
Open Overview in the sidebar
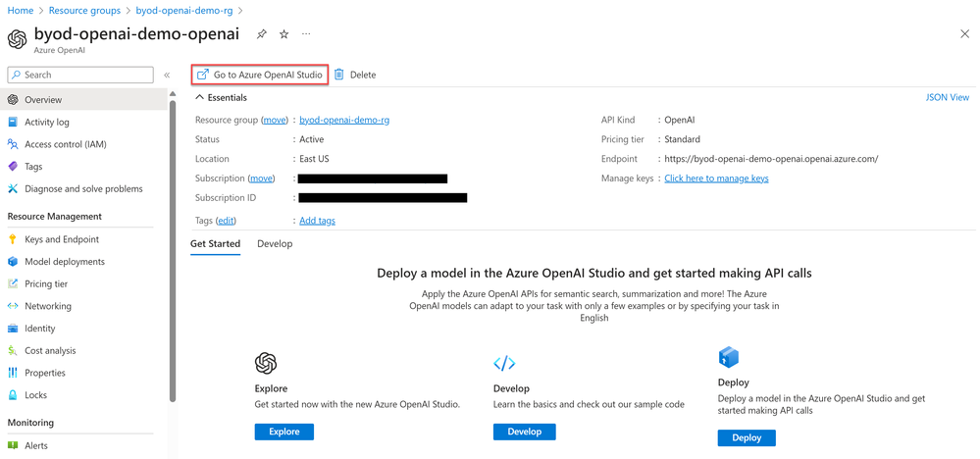84,100
